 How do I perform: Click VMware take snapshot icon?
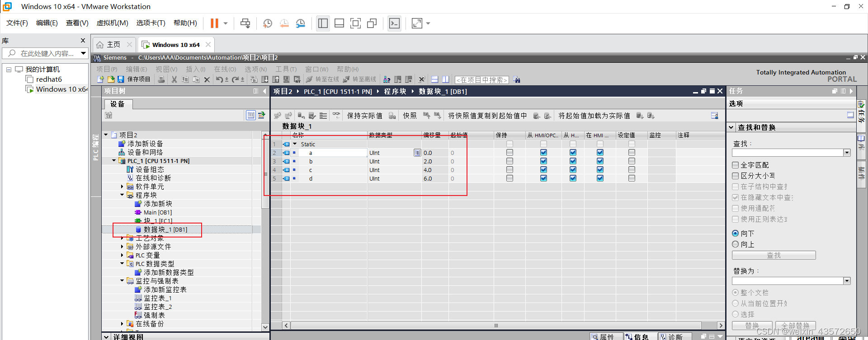(x=268, y=23)
